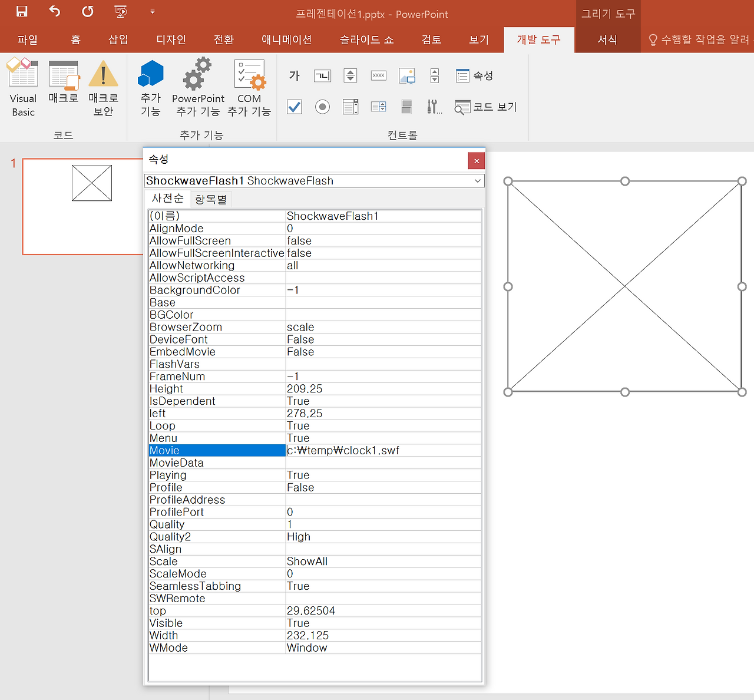Select the 개발 도구 (Developer) ribbon tab
The height and width of the screenshot is (700, 754).
(539, 39)
